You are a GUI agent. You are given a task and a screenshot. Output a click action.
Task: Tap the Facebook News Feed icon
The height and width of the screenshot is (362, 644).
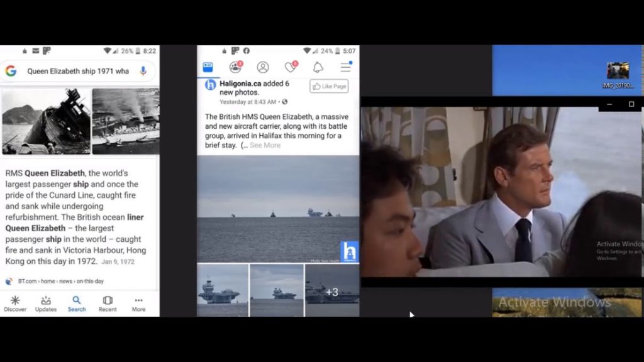pos(208,67)
